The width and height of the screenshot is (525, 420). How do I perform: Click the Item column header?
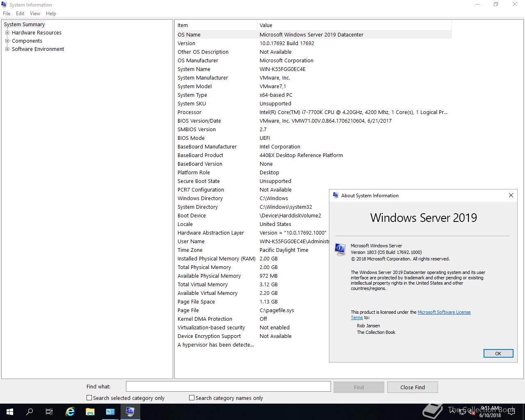(217, 25)
